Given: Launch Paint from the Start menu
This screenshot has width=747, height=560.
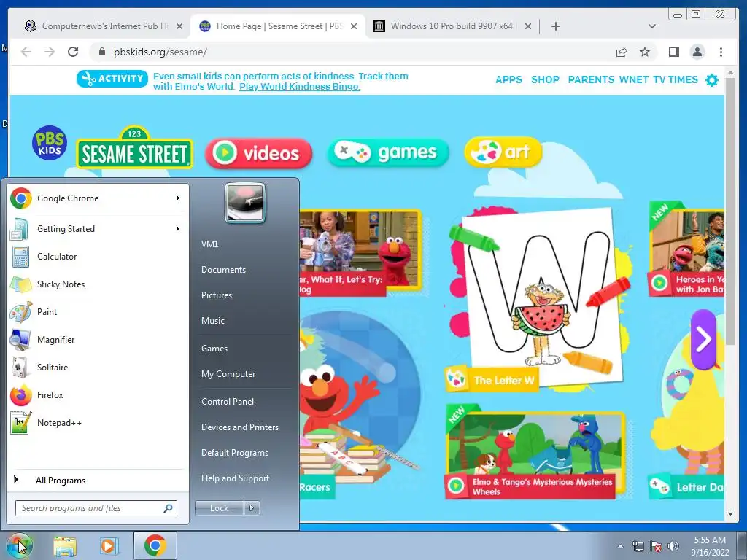Looking at the screenshot, I should click(98, 311).
